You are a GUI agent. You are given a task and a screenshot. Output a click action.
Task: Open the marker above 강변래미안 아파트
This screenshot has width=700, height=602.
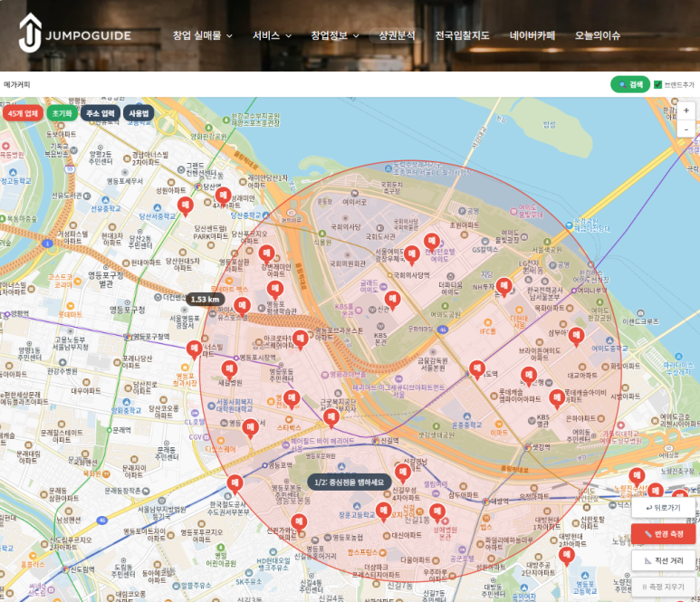tap(266, 255)
